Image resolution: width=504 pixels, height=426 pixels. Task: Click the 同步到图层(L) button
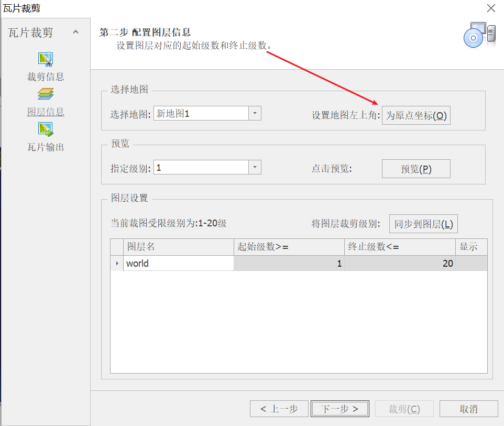click(423, 224)
